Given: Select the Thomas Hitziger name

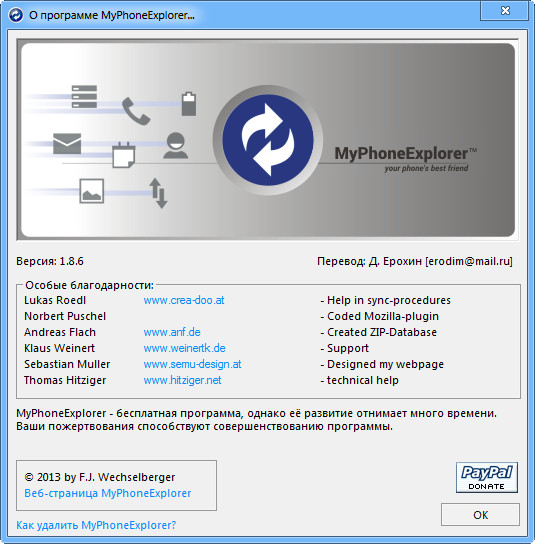Looking at the screenshot, I should [x=65, y=380].
